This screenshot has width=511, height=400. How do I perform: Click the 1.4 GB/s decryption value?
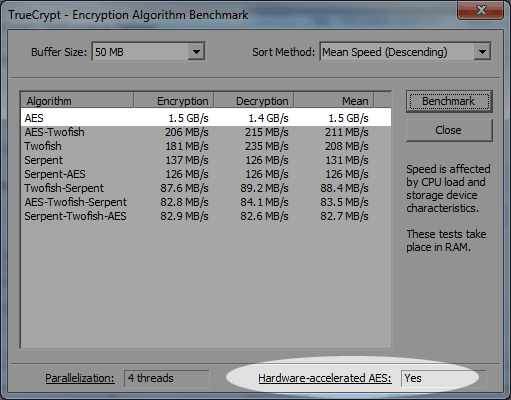pos(268,118)
